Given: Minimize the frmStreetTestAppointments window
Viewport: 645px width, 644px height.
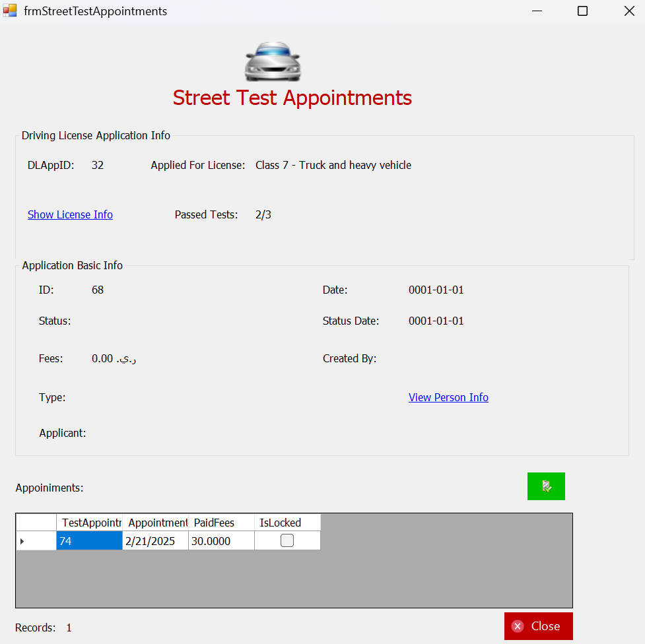Looking at the screenshot, I should [537, 11].
